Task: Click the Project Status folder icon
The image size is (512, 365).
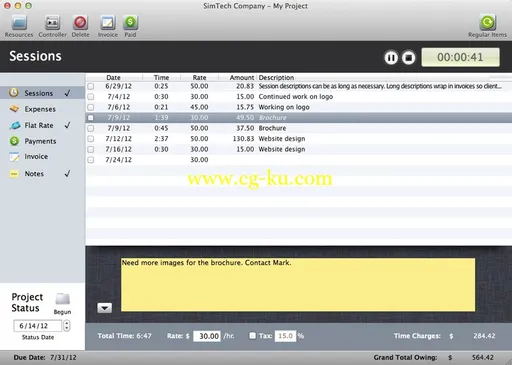Action: (62, 299)
